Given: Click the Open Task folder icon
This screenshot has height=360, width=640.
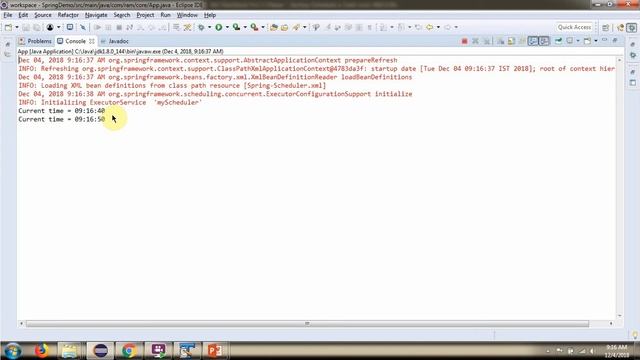Looking at the screenshot, I should click(x=284, y=27).
